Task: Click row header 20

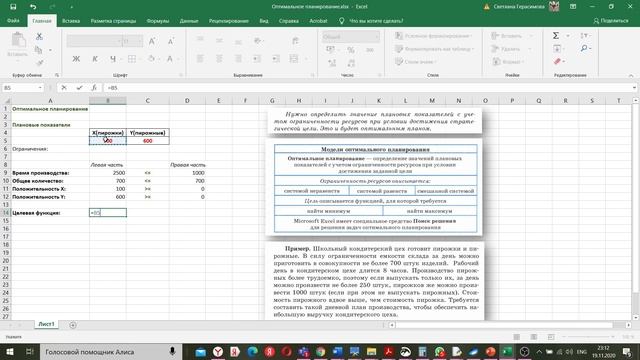Action: (x=5, y=260)
